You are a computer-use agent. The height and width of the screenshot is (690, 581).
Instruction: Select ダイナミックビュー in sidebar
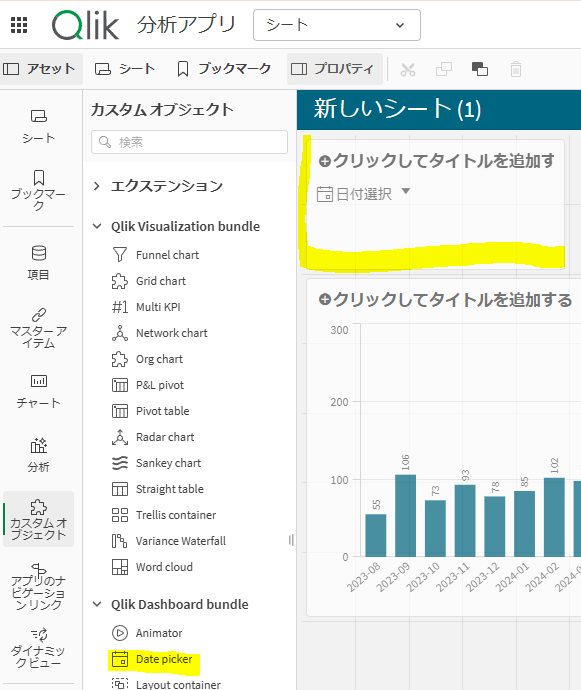click(38, 647)
